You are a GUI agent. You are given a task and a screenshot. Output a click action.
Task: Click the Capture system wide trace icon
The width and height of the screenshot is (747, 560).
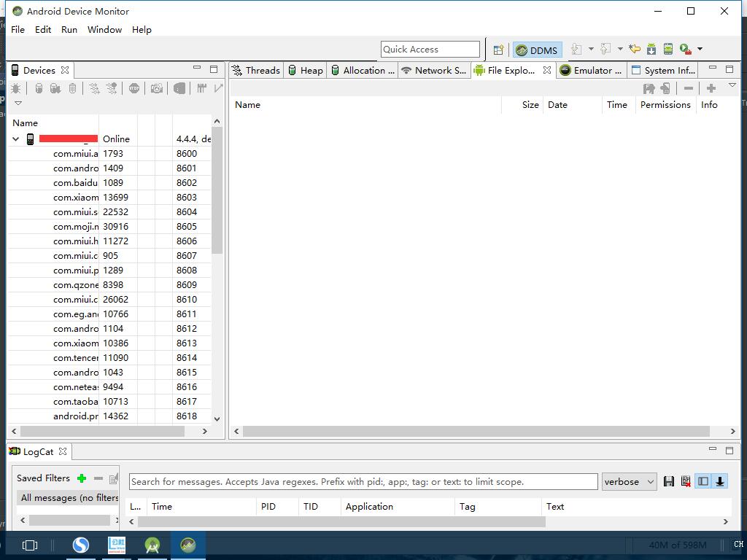coord(201,88)
